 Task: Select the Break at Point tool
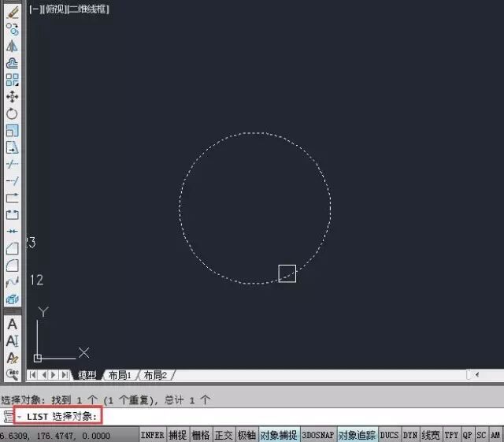13,198
